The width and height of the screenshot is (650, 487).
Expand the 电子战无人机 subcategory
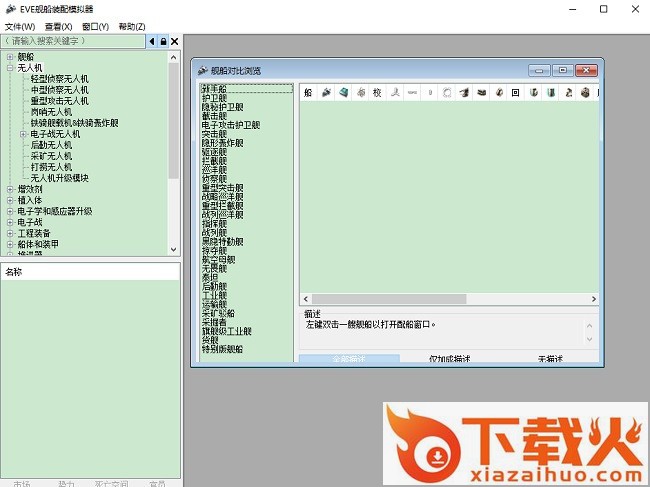[22, 134]
